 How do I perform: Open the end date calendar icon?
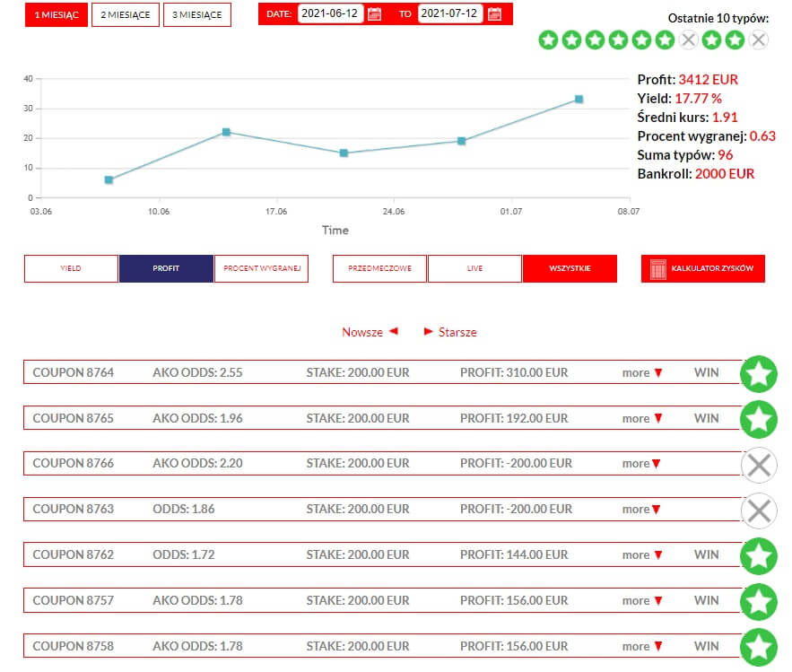point(494,14)
